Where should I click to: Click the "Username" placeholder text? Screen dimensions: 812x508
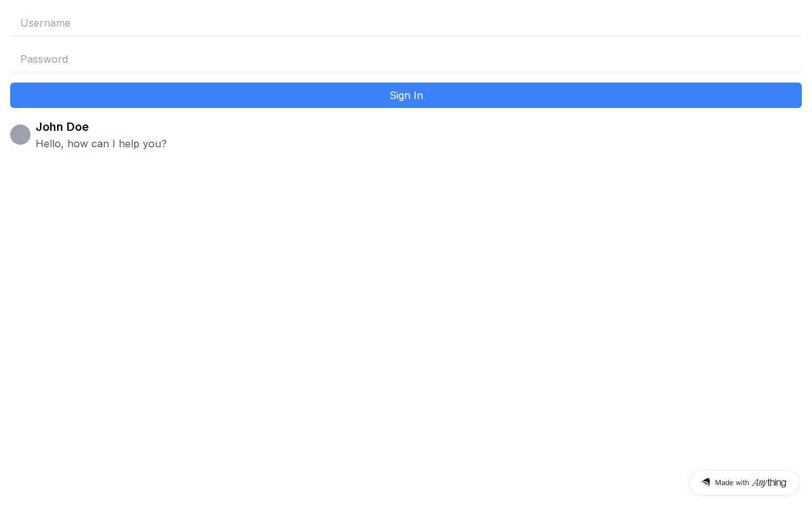45,23
